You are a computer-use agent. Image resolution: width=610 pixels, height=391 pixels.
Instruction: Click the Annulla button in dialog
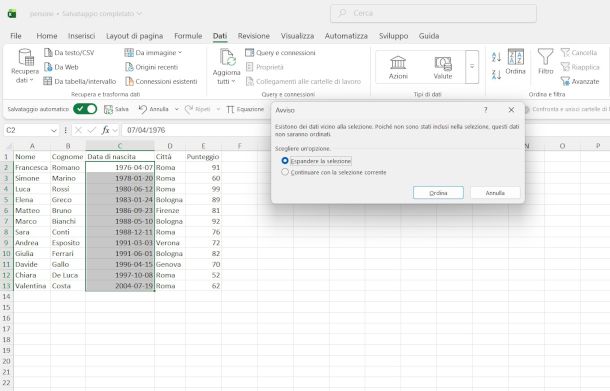(495, 193)
